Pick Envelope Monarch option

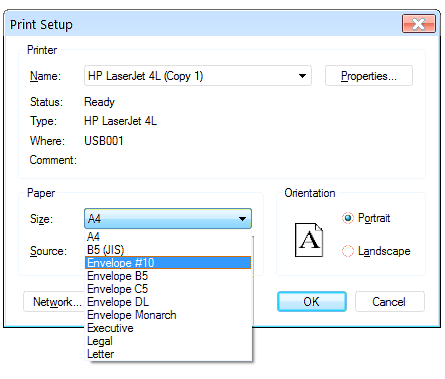click(x=168, y=315)
